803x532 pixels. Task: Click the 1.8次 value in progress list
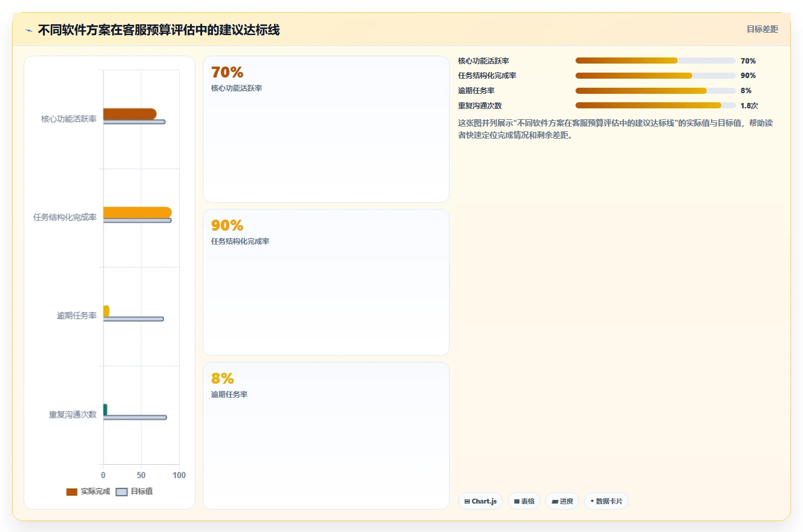tap(749, 105)
